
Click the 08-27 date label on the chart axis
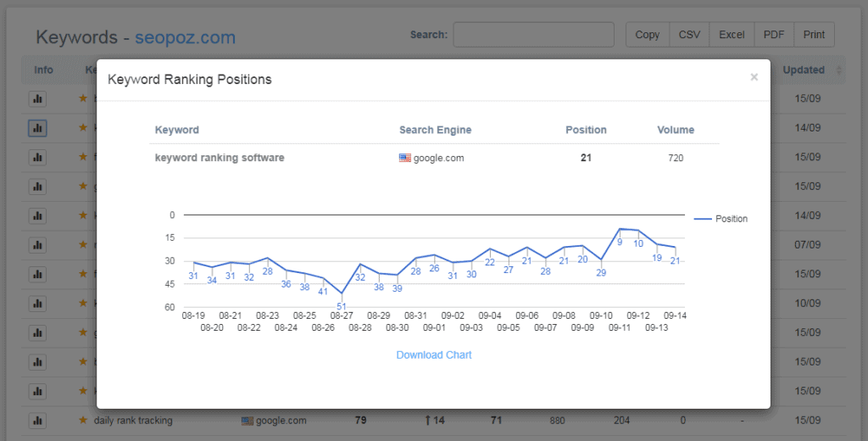[342, 315]
